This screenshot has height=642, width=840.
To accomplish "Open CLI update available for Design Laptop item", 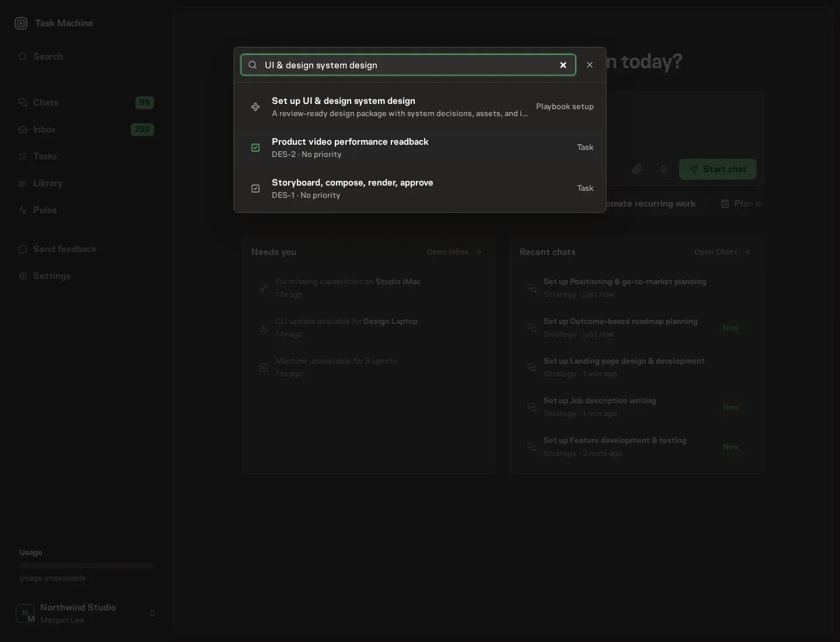I will (x=369, y=327).
